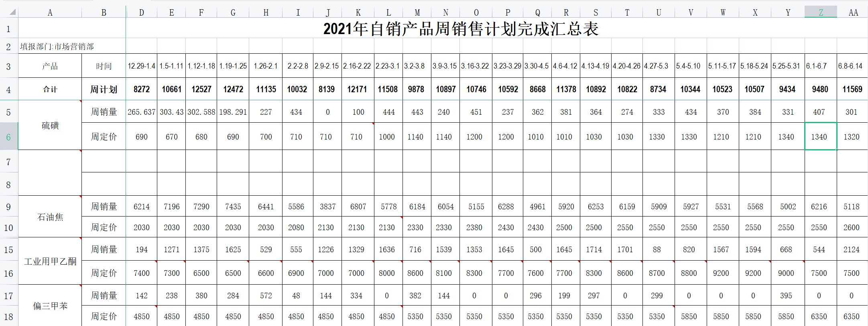868x326 pixels.
Task: Click the 合计 cell
Action: click(50, 89)
